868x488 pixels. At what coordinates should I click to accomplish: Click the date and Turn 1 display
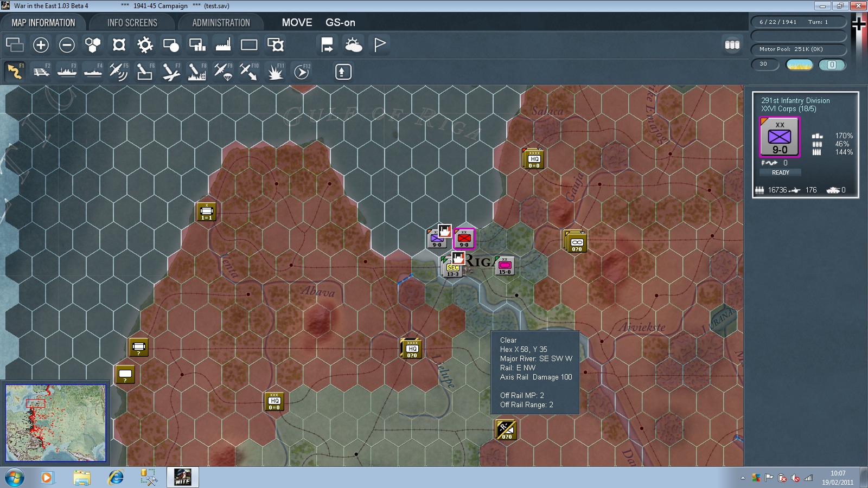[x=799, y=22]
